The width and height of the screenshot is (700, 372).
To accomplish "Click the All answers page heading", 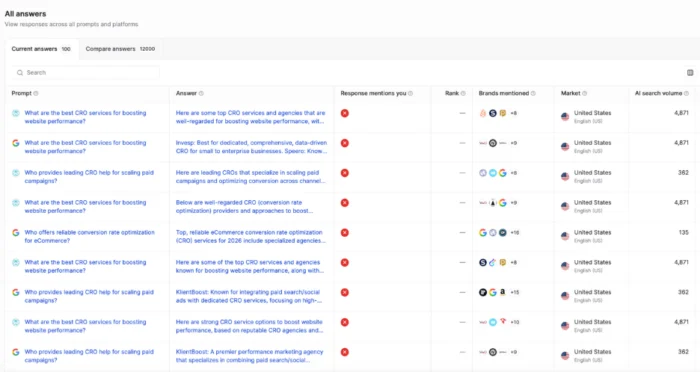I will coord(25,14).
